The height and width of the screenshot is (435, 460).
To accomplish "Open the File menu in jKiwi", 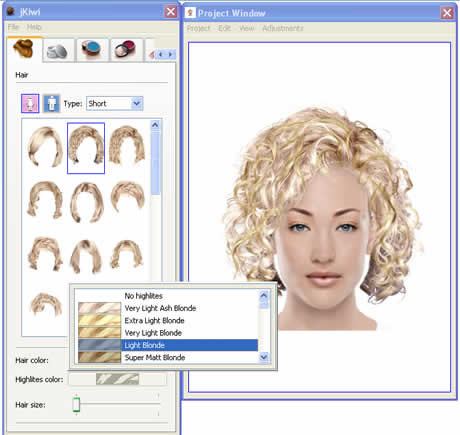I will pos(13,27).
